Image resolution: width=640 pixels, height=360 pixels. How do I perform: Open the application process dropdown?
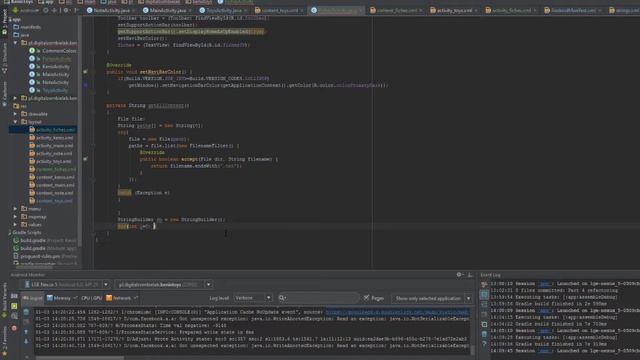[164, 284]
